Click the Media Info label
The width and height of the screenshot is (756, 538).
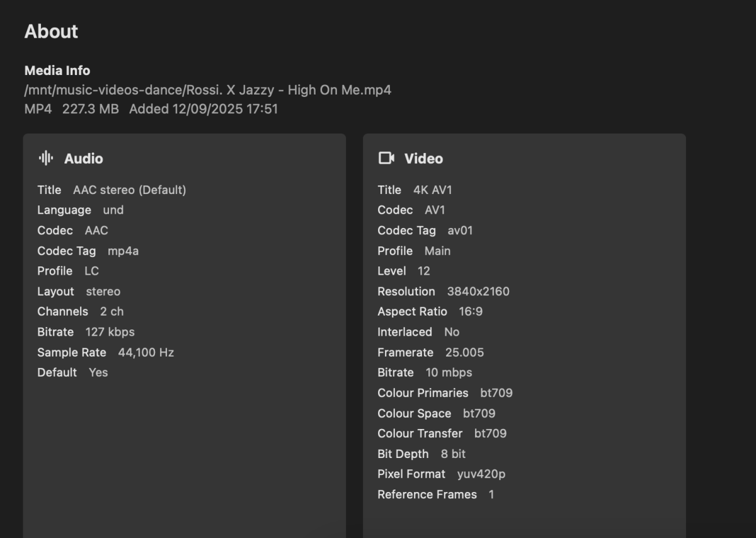point(57,71)
